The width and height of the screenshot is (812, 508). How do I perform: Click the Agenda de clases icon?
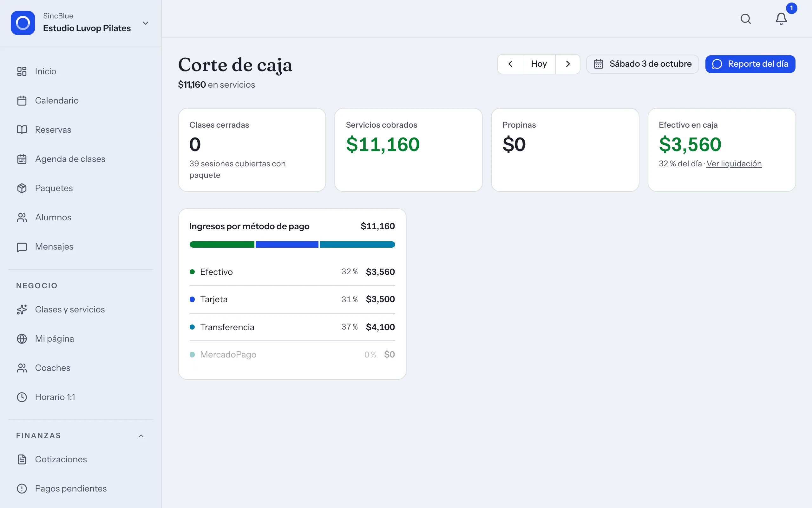coord(22,159)
